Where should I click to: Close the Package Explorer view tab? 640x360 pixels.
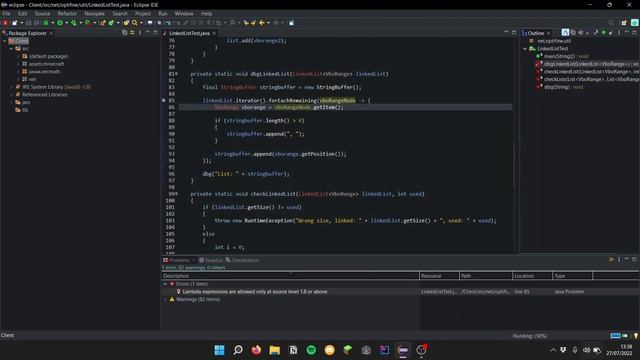[x=51, y=33]
